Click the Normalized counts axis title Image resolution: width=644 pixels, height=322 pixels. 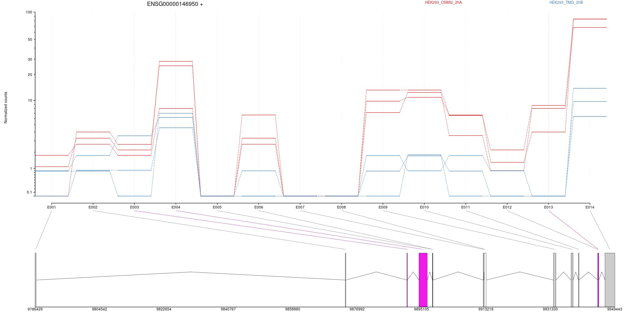6,108
